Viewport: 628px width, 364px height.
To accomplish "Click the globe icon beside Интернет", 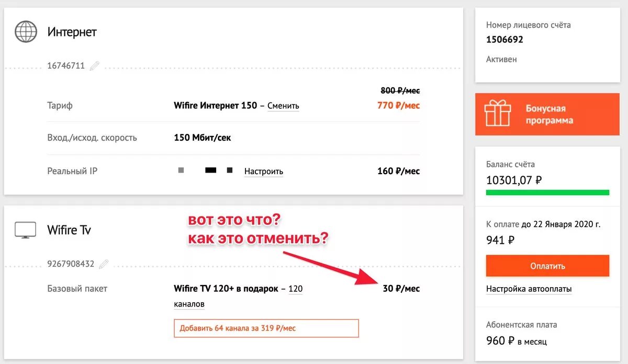I will click(x=26, y=31).
